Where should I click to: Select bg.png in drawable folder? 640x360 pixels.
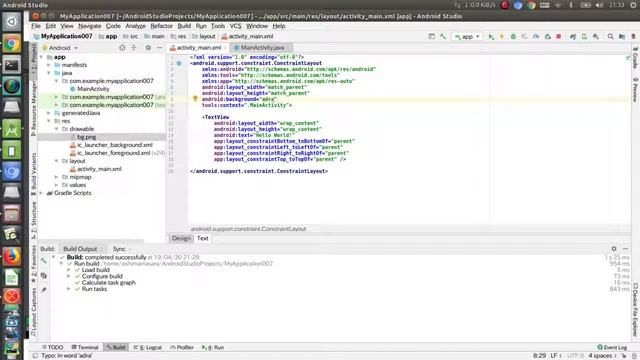(x=87, y=137)
